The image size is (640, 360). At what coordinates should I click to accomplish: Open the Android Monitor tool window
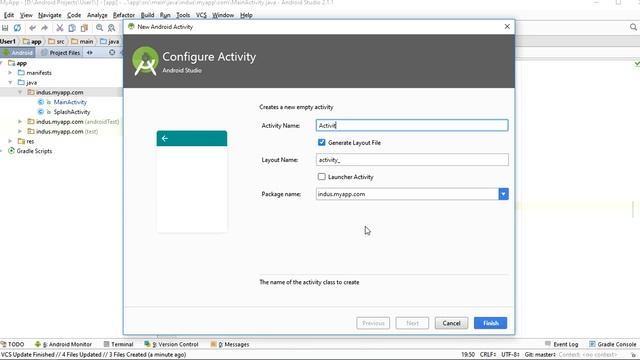click(63, 344)
